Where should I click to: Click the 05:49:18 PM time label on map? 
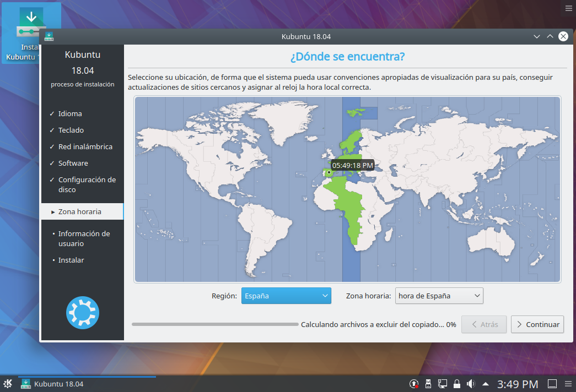pyautogui.click(x=352, y=166)
